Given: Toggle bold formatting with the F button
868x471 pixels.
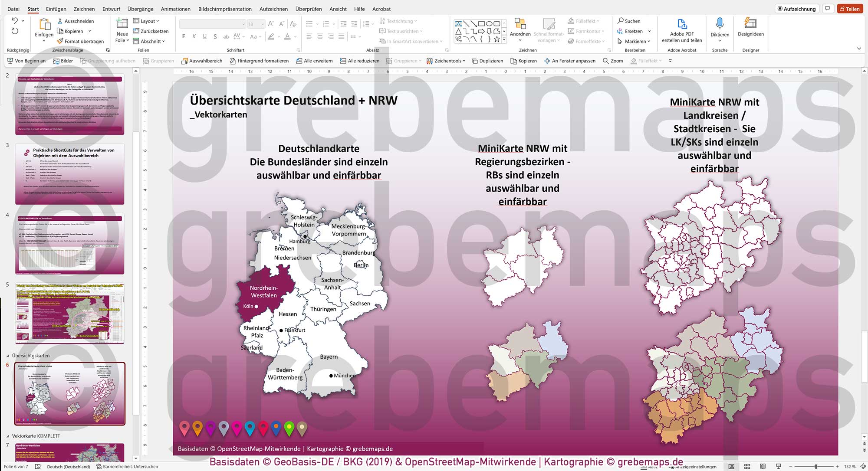Looking at the screenshot, I should pos(183,36).
